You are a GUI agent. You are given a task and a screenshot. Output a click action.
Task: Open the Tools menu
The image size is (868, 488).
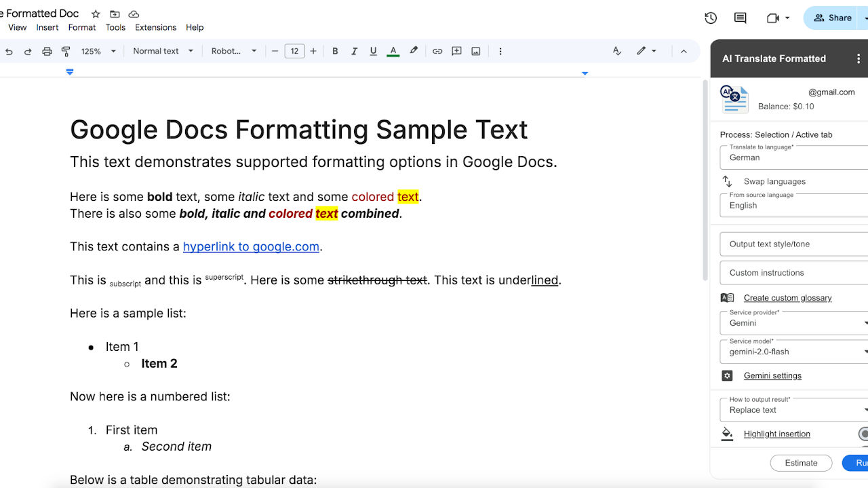(x=115, y=28)
